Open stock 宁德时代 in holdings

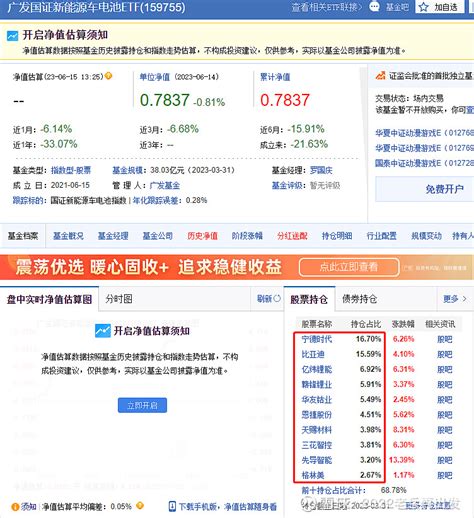coord(317,339)
